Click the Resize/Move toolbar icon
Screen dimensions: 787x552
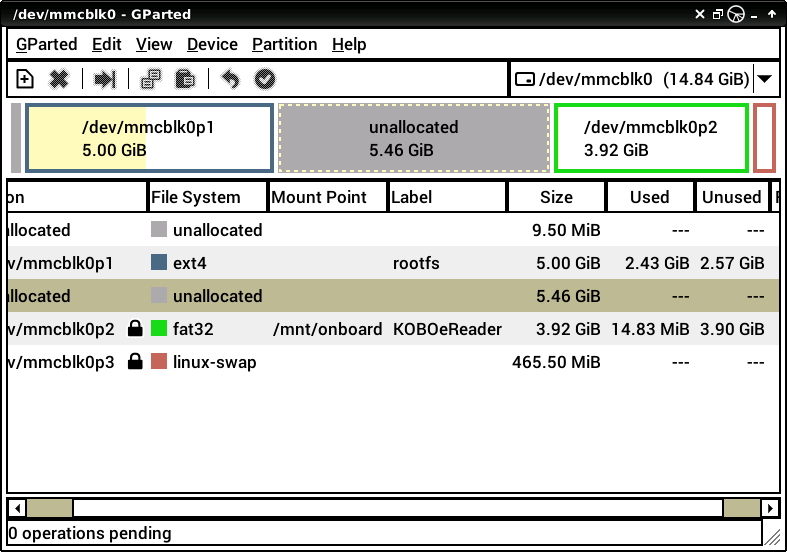coord(105,79)
